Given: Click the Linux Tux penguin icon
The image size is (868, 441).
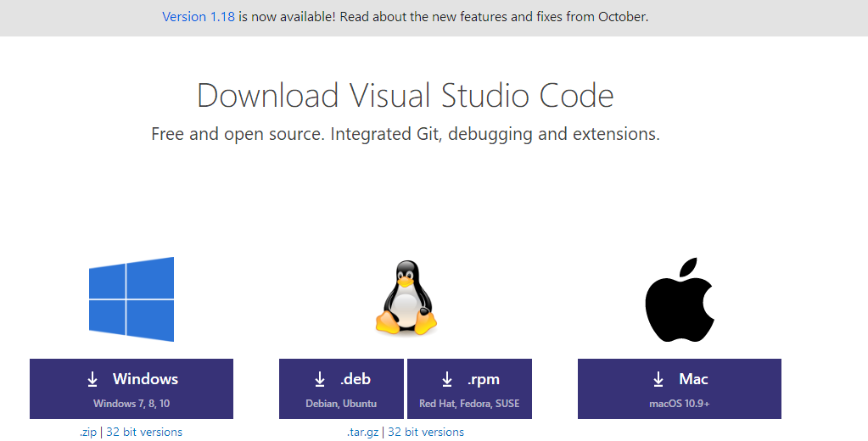Looking at the screenshot, I should [x=406, y=298].
